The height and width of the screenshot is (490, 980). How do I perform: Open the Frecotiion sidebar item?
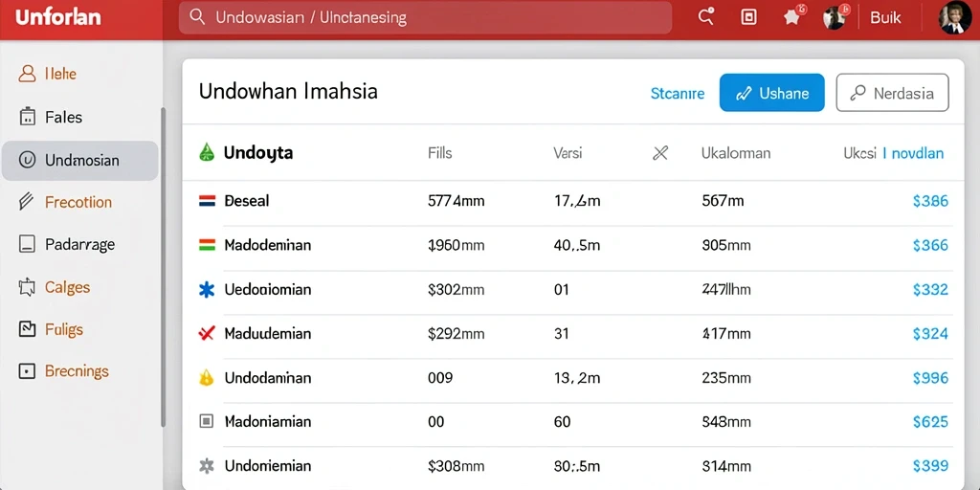coord(78,202)
